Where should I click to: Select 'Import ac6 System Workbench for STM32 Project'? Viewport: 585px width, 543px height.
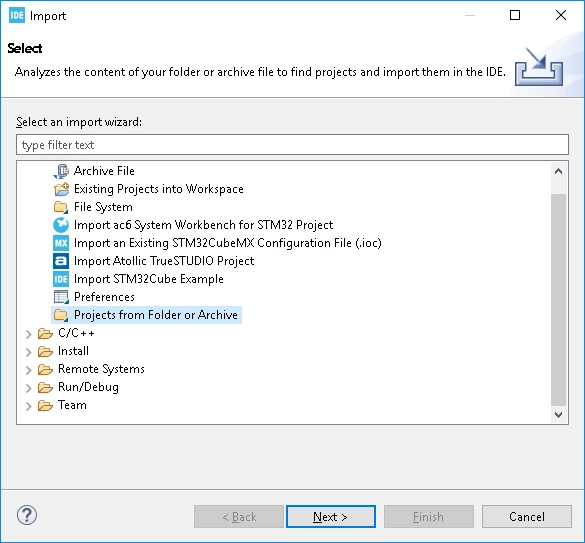click(x=203, y=225)
